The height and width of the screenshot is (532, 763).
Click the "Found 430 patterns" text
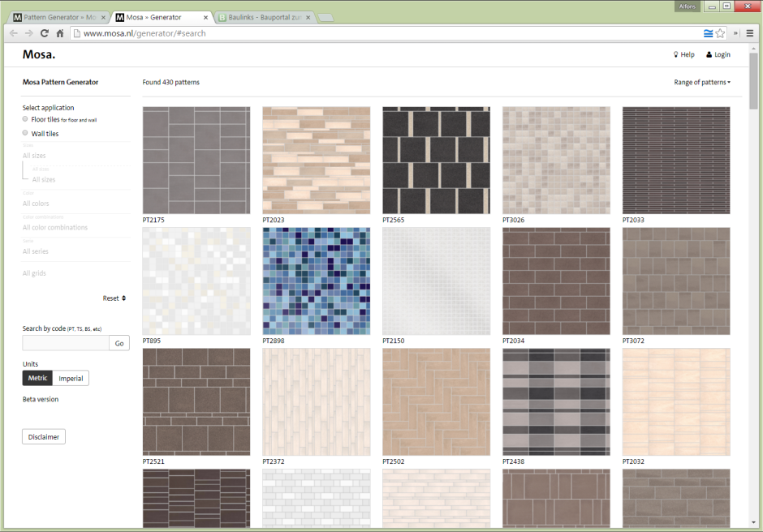[170, 82]
